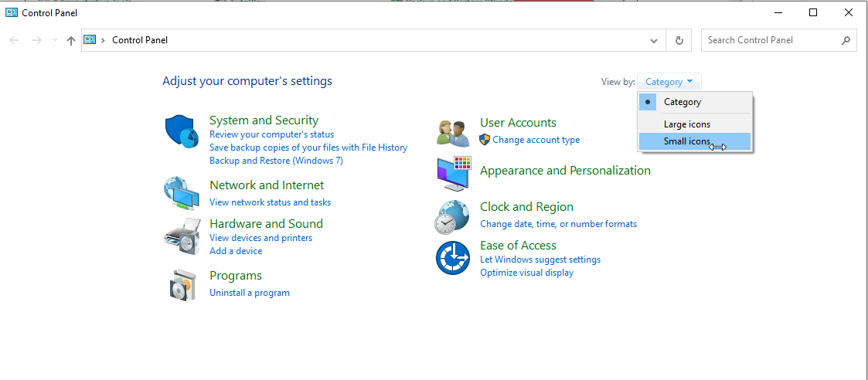Viewport: 868px width, 380px height.
Task: Select Large icons view option
Action: (696, 124)
